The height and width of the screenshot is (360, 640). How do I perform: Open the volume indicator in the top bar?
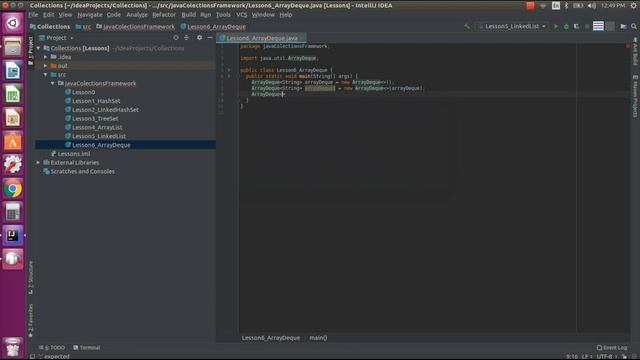click(x=591, y=5)
